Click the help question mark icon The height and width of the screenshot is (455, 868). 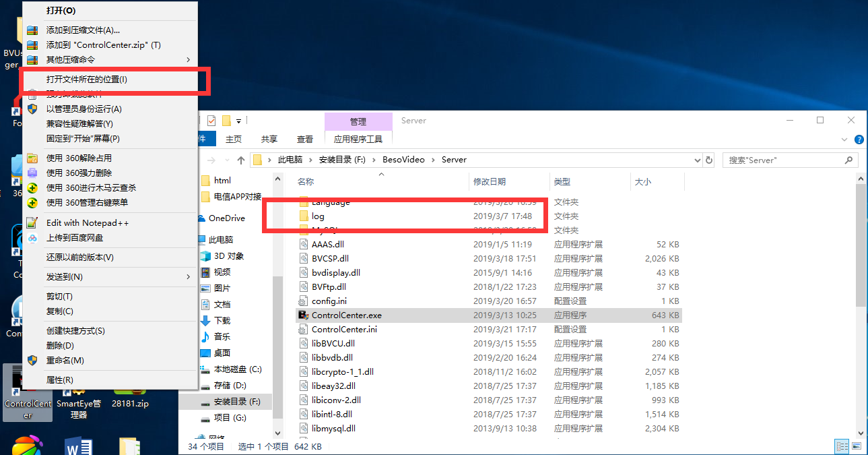tap(859, 140)
